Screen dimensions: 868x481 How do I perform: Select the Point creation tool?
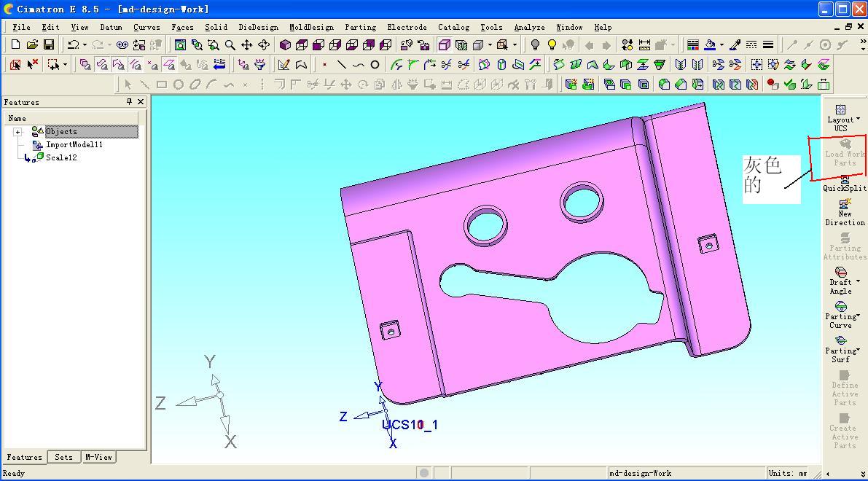click(x=324, y=65)
